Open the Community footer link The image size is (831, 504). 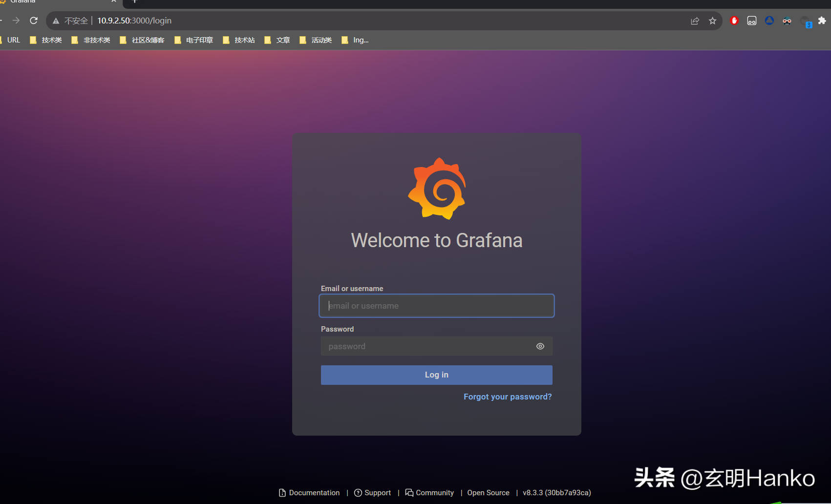(429, 493)
